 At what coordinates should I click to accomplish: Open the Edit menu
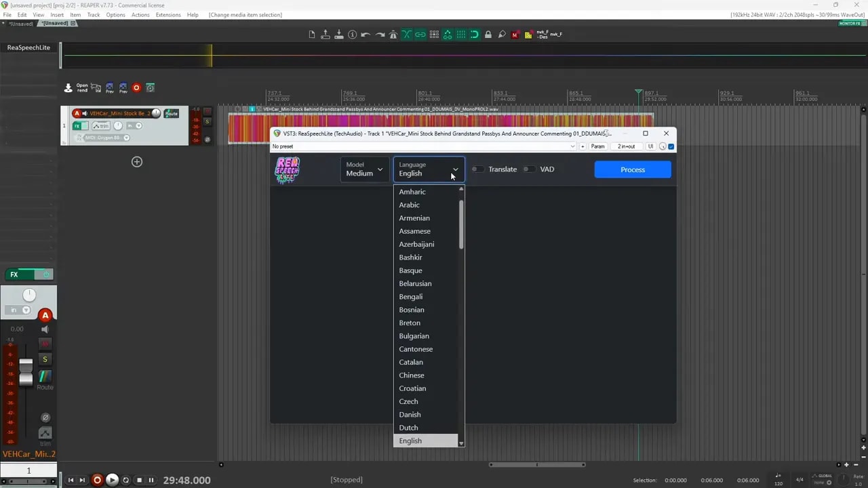tap(22, 14)
